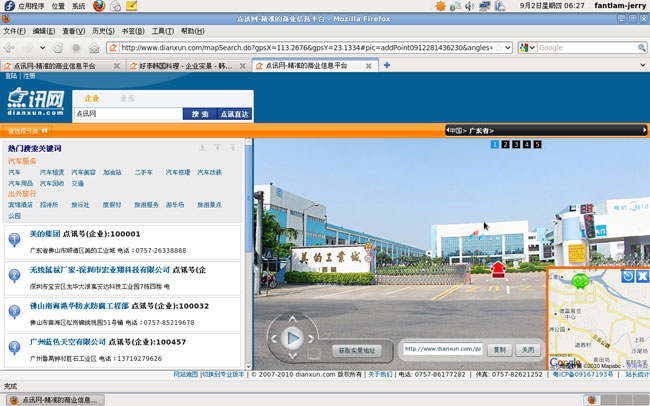This screenshot has height=406, width=650.
Task: Click the 点讯网 window button in bottom taskbar
Action: (x=56, y=400)
